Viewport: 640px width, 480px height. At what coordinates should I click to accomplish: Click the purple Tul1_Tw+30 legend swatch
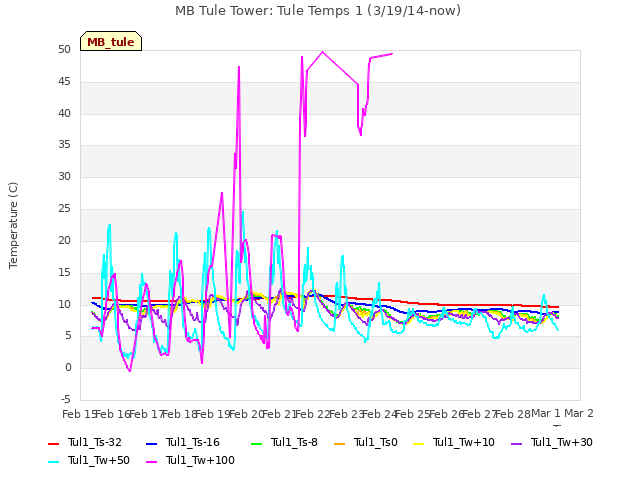(x=516, y=444)
